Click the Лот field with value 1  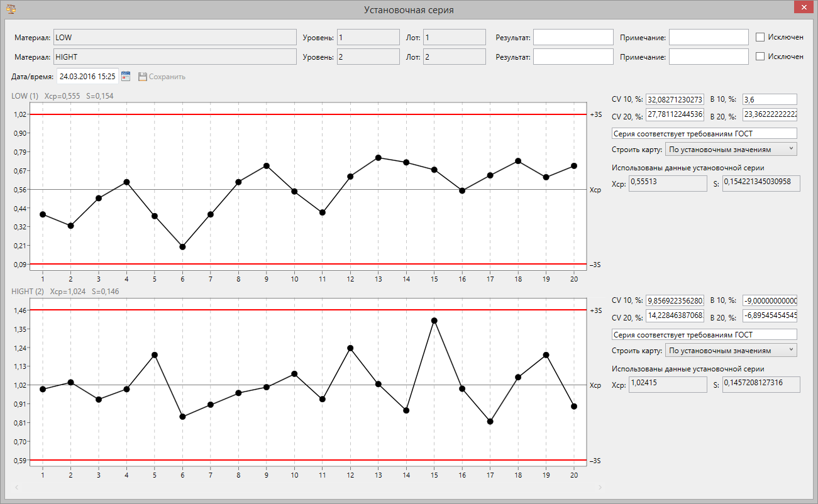tap(454, 37)
